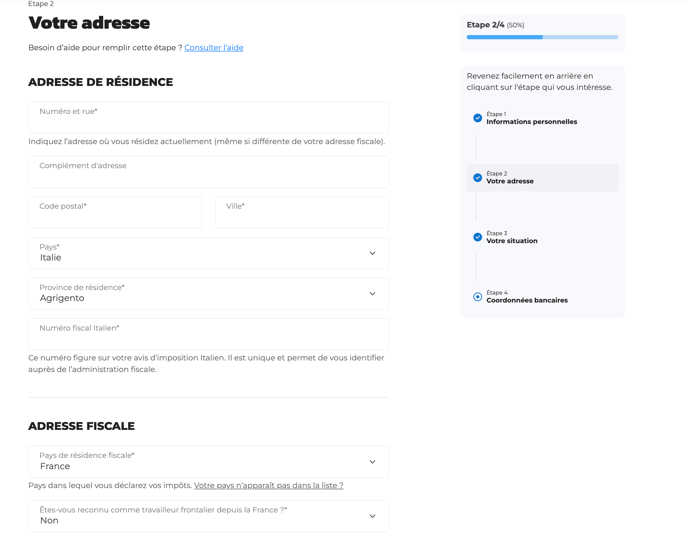
Task: Open the Consulter l'aide link
Action: [213, 48]
